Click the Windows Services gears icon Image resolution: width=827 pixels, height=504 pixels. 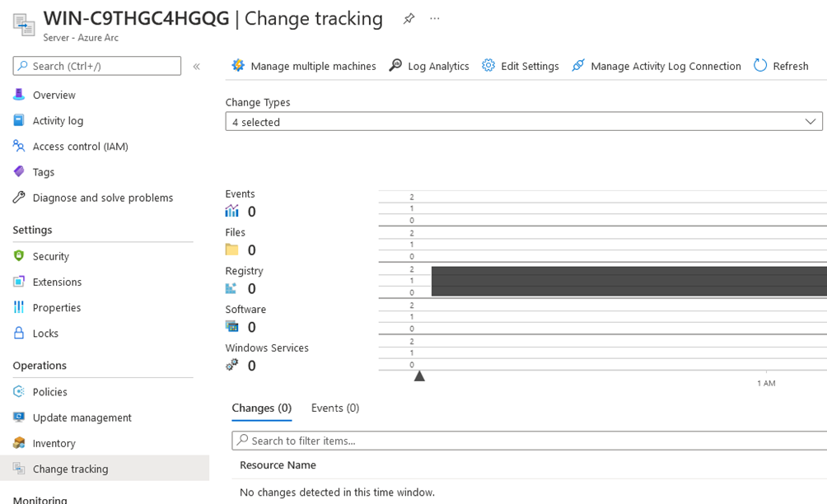coord(232,365)
